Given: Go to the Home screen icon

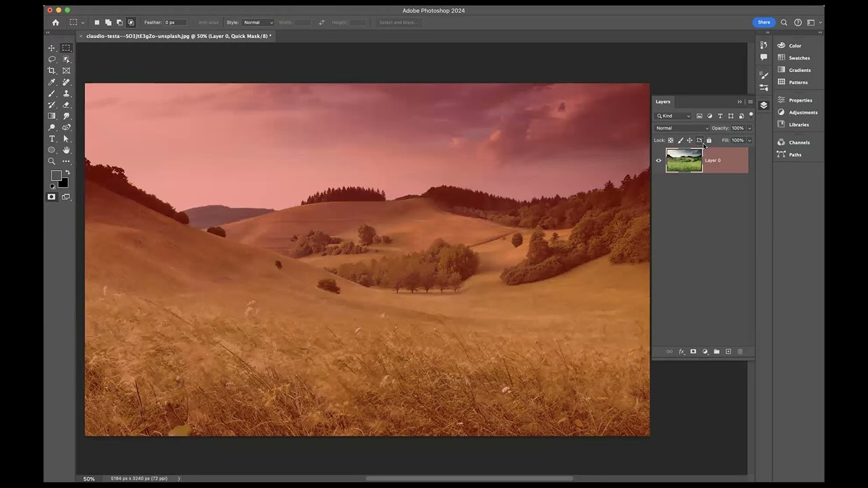Looking at the screenshot, I should 56,22.
